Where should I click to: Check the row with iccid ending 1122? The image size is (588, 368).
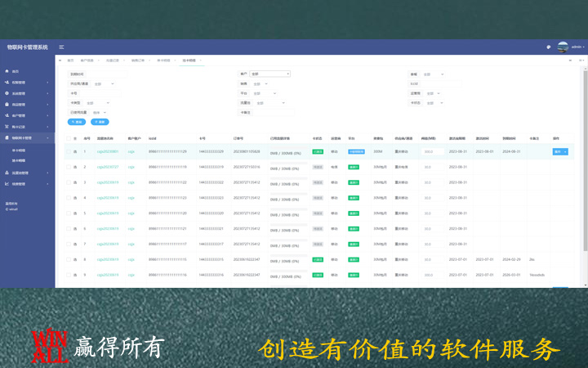coord(69,182)
